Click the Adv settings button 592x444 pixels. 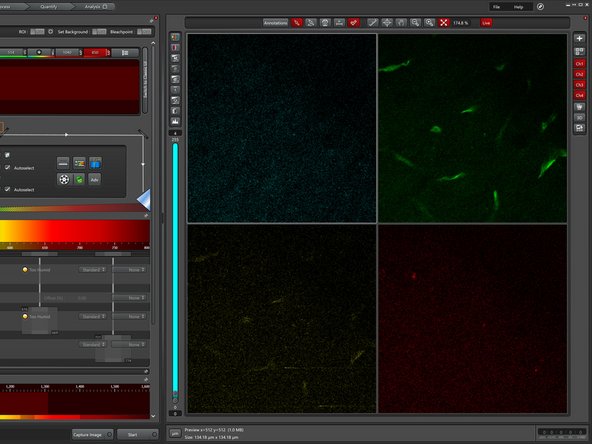click(95, 179)
